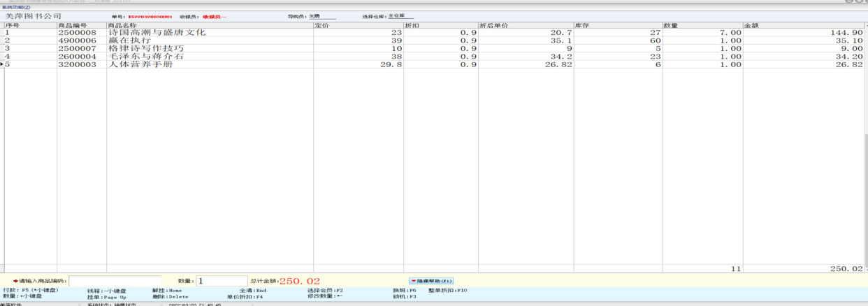Click the 单价折扣:F4 shortcut hint
The image size is (868, 306).
tap(245, 296)
